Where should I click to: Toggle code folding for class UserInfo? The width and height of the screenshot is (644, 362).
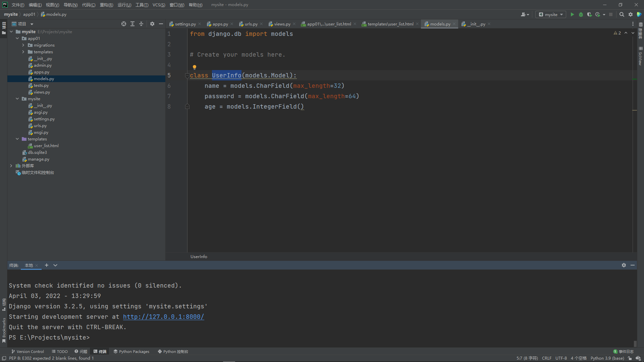click(x=187, y=75)
